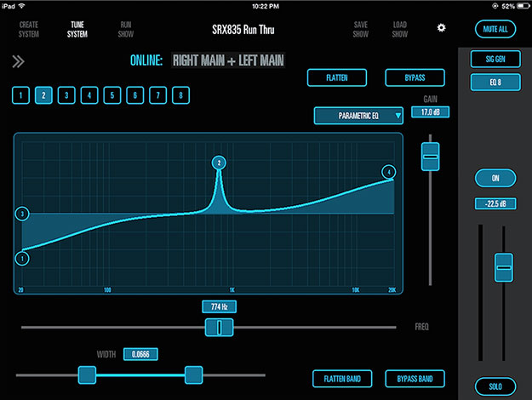Click the Bypass Band button
Image resolution: width=532 pixels, height=400 pixels.
[x=415, y=379]
